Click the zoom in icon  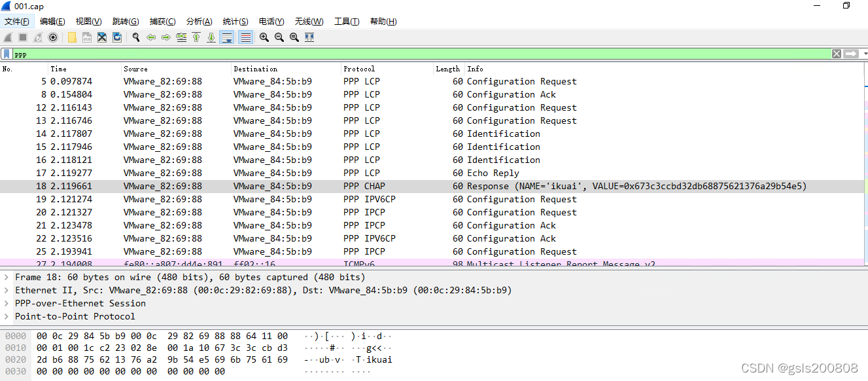pos(264,37)
